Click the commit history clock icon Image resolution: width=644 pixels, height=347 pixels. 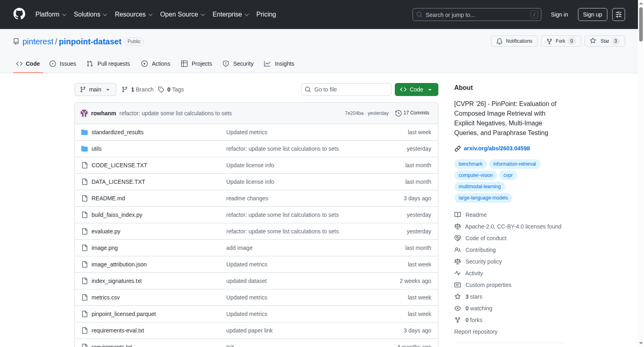coord(398,113)
